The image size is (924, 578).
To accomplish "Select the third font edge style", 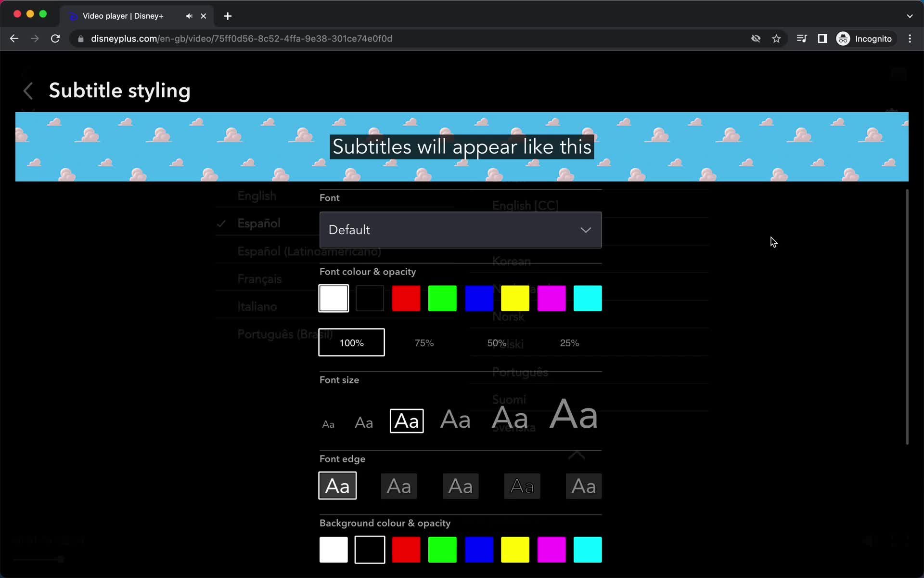I will point(461,486).
